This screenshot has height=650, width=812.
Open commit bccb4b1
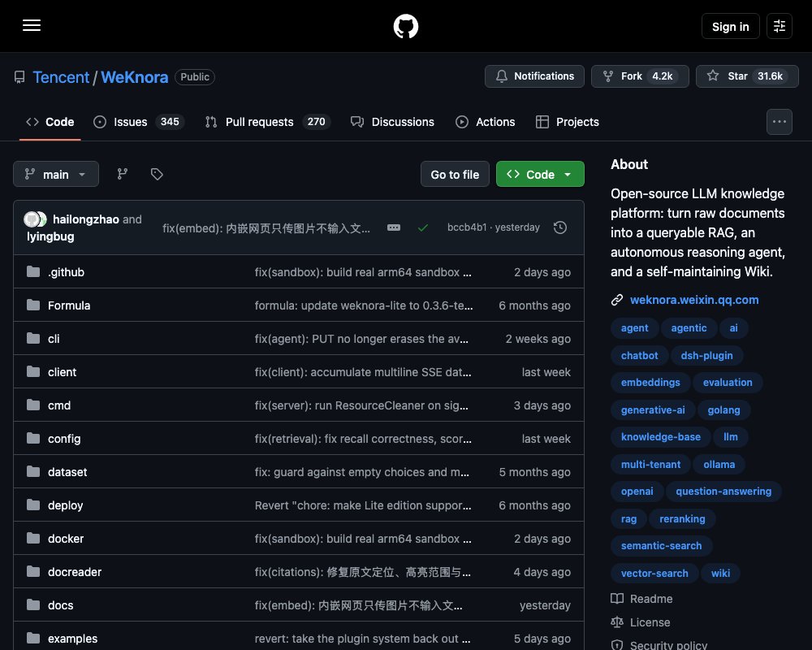tap(467, 227)
